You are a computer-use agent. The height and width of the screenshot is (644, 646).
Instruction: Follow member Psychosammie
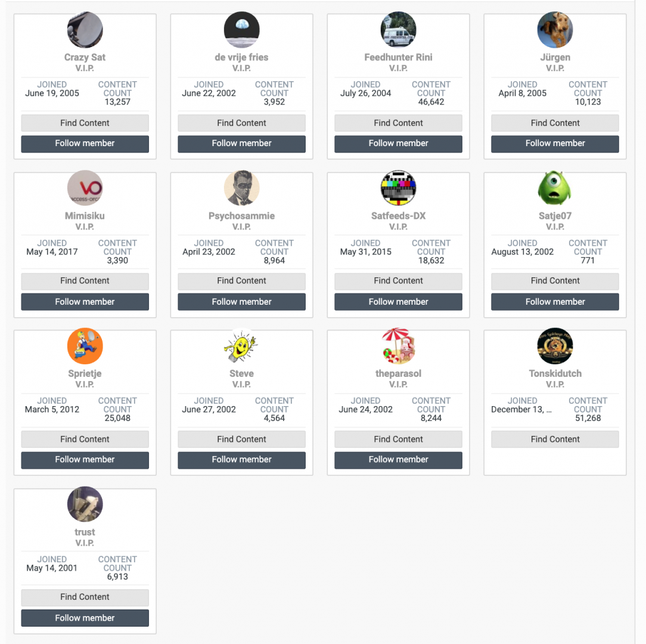coord(241,302)
